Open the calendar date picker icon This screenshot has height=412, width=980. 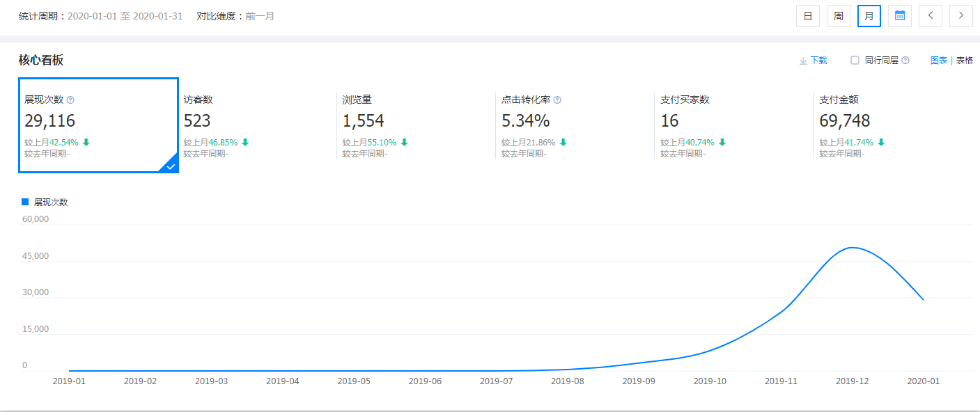click(x=899, y=16)
